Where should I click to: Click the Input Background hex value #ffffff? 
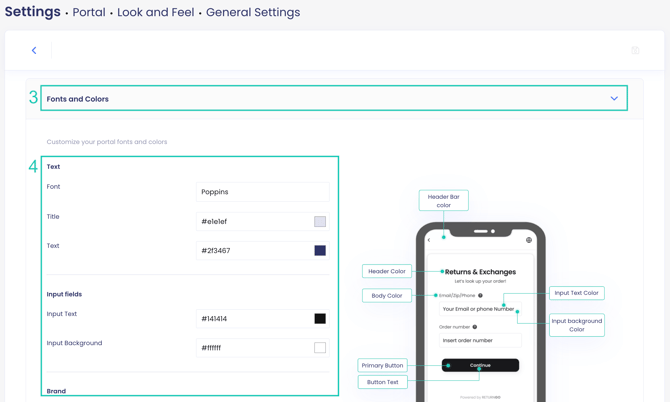(x=250, y=348)
